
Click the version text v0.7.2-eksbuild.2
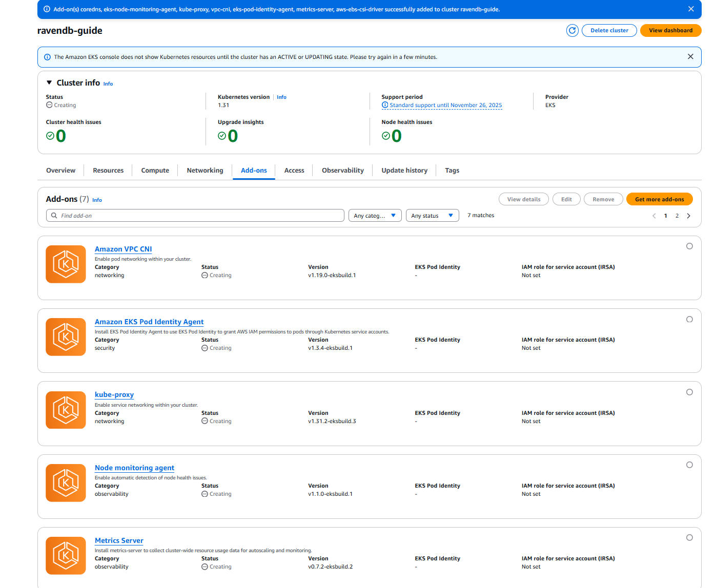[331, 566]
